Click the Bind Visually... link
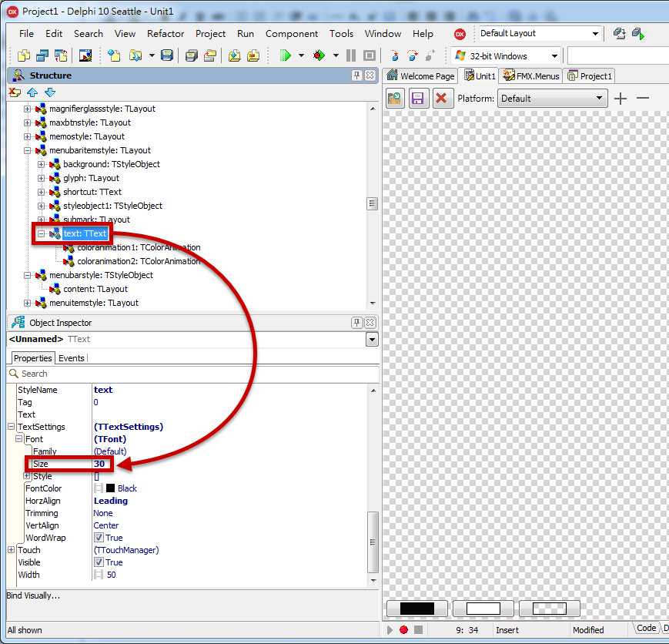Screen dimensions: 669x644 [x=33, y=595]
